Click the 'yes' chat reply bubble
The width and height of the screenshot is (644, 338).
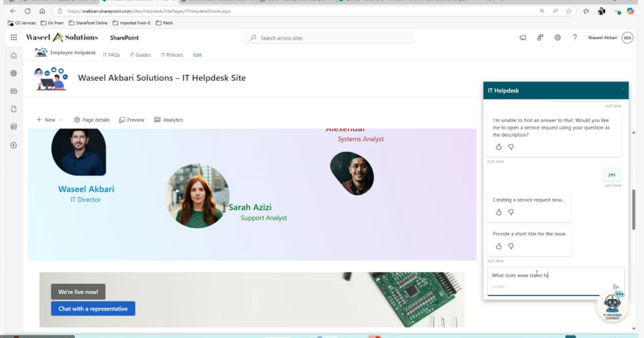[611, 174]
